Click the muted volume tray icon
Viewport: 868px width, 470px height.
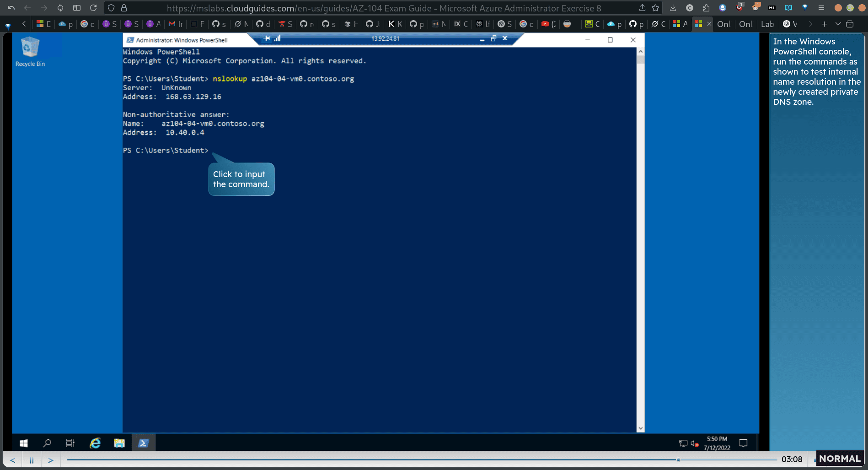pyautogui.click(x=695, y=443)
